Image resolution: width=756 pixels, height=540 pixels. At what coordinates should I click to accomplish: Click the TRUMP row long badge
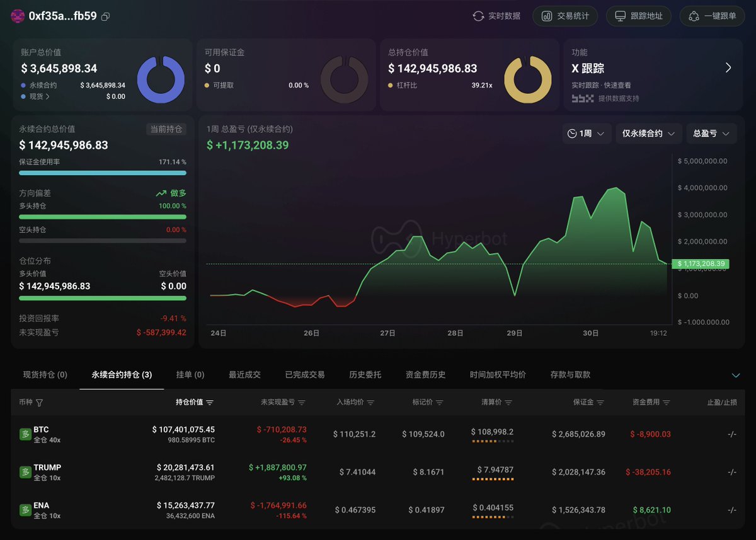[x=25, y=472]
